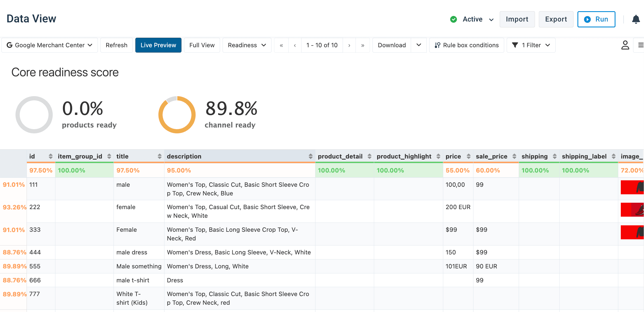Open Google Merchant Center channel dropdown

click(x=49, y=45)
